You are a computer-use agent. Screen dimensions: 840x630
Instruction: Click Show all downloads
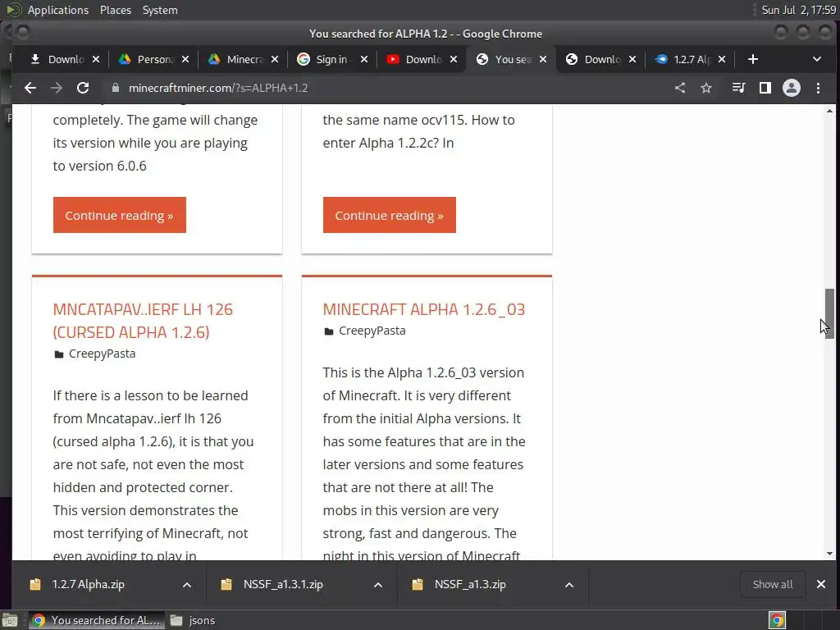coord(773,584)
